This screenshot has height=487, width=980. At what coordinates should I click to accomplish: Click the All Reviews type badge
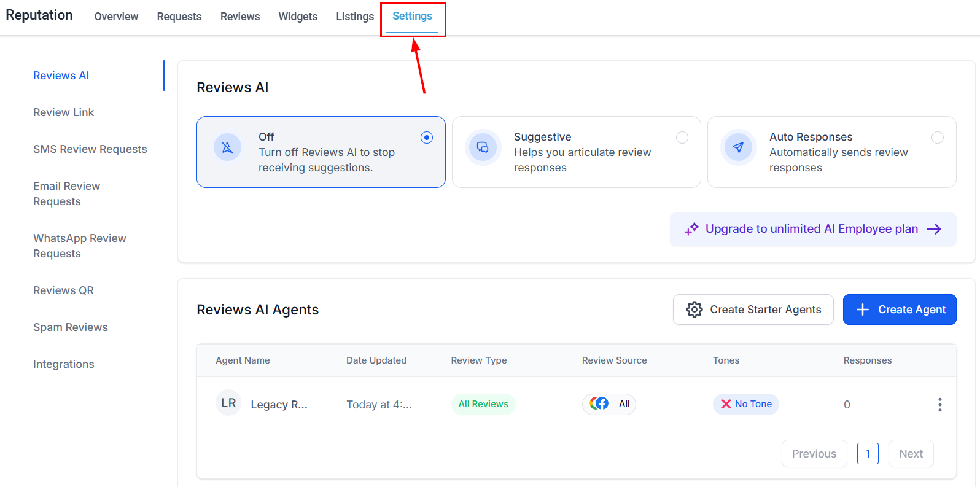click(483, 404)
